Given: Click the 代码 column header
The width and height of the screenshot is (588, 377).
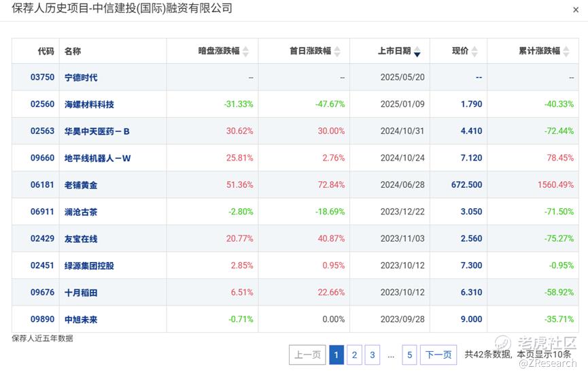Looking at the screenshot, I should click(x=46, y=51).
